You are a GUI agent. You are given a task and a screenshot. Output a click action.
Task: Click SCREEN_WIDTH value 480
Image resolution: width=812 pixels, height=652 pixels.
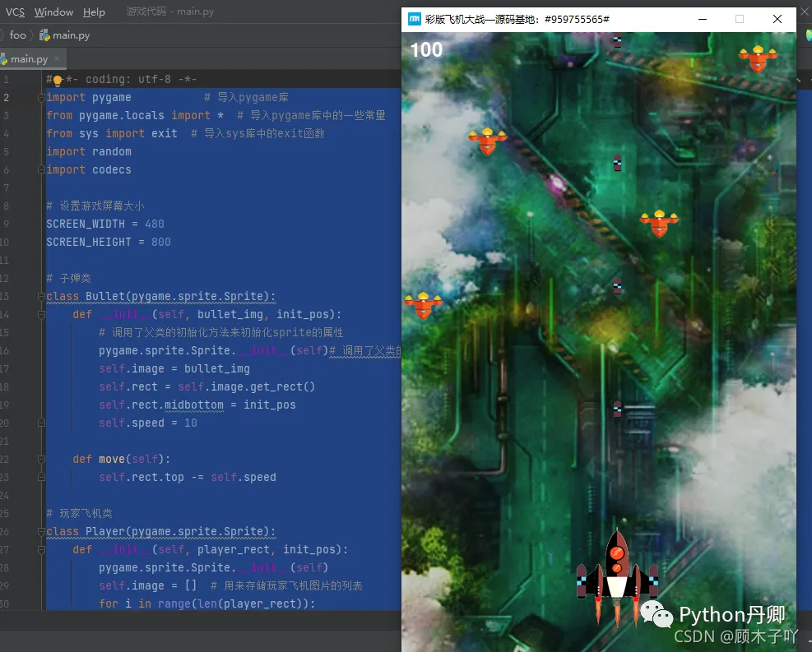coord(155,224)
